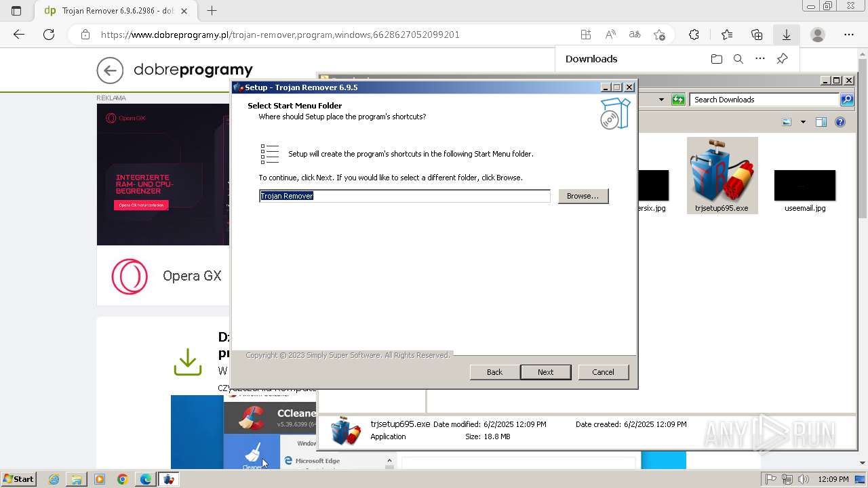Expand the view options dropdown arrow
The image size is (868, 488).
(x=803, y=122)
